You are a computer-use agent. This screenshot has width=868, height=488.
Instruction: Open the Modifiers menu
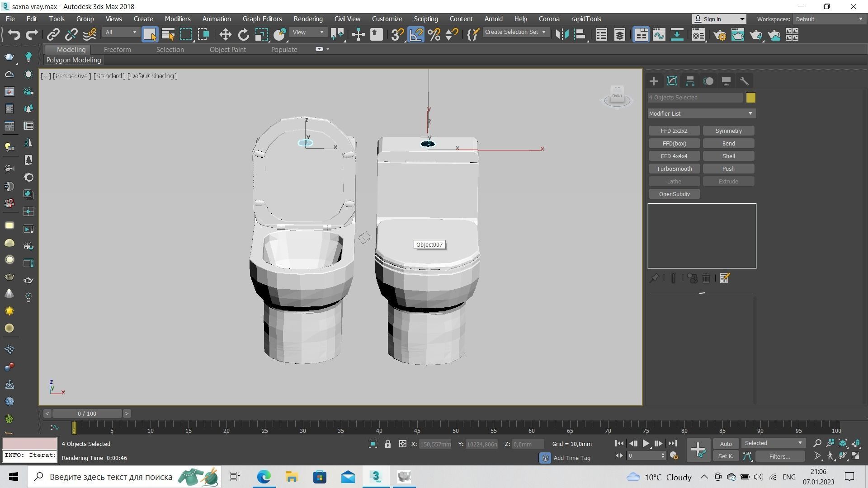[x=177, y=19]
